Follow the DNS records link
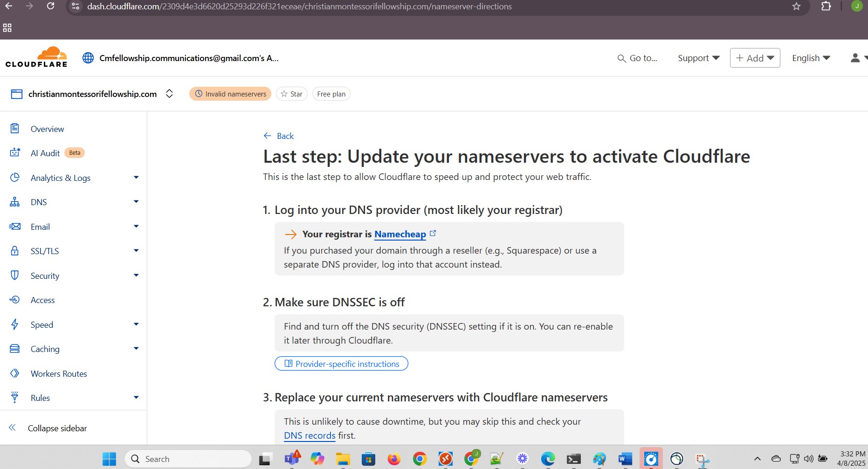This screenshot has height=469, width=868. 310,435
